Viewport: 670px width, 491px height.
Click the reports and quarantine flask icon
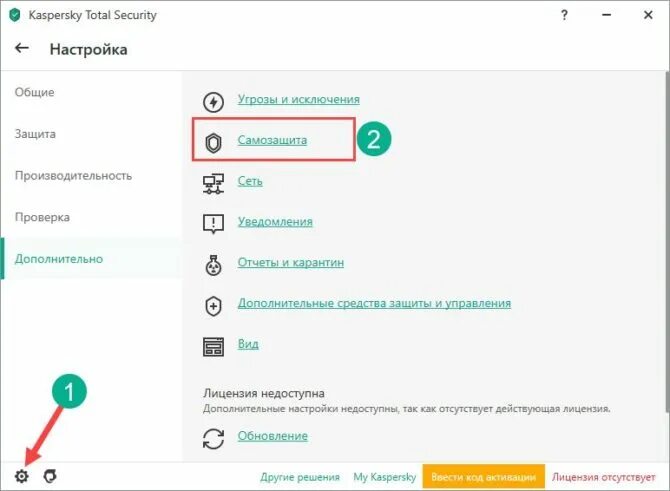213,265
